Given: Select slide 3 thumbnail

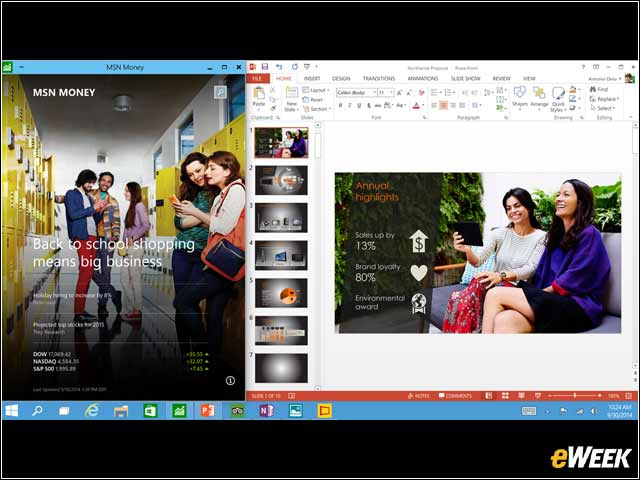Looking at the screenshot, I should pos(281,218).
